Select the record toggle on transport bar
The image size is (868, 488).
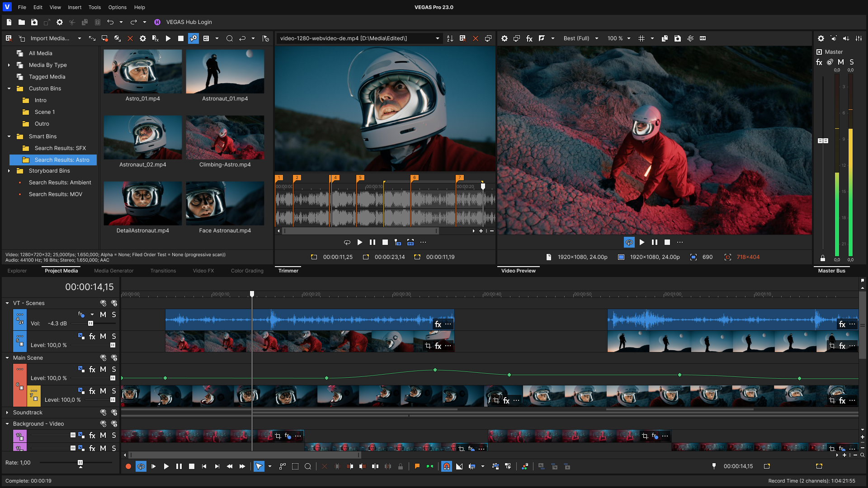128,466
